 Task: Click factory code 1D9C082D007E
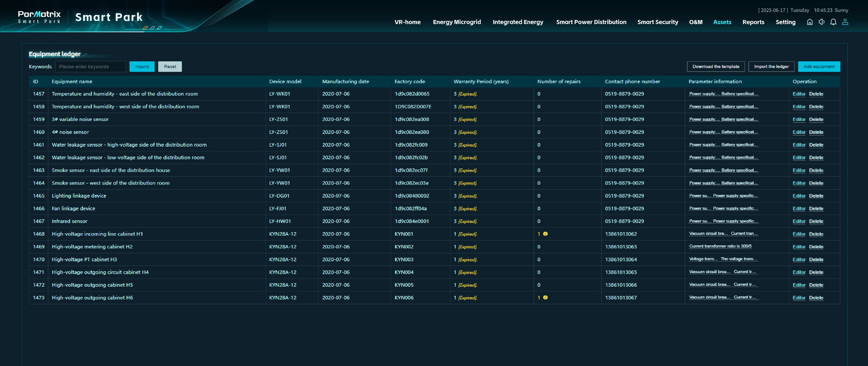pos(413,107)
